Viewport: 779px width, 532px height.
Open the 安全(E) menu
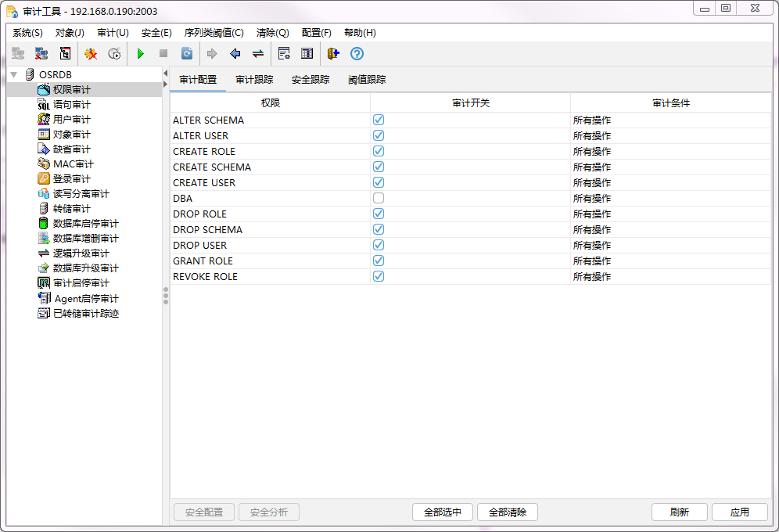(x=155, y=32)
